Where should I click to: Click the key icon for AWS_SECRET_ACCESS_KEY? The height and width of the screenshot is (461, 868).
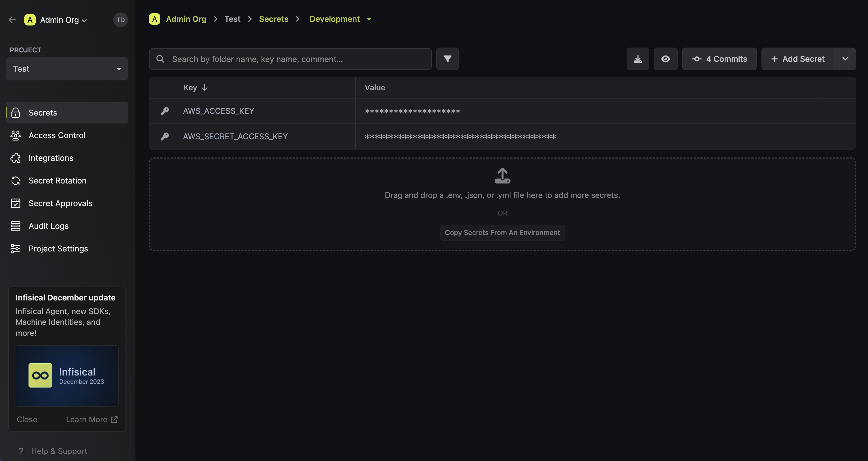[x=165, y=136]
